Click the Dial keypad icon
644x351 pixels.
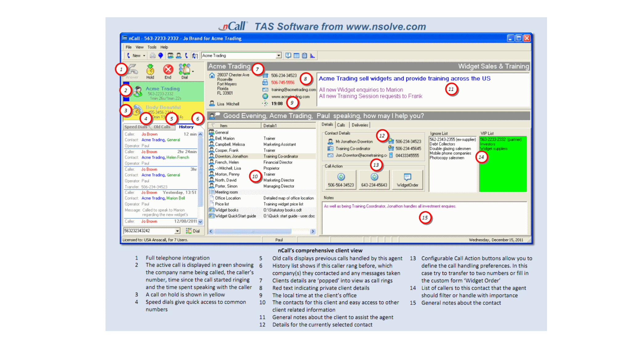click(185, 71)
